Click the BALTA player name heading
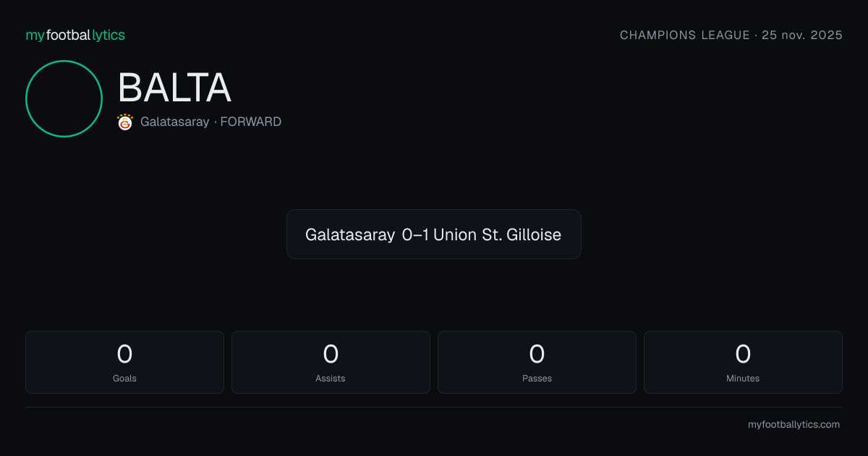Viewport: 868px width, 456px height. click(174, 88)
